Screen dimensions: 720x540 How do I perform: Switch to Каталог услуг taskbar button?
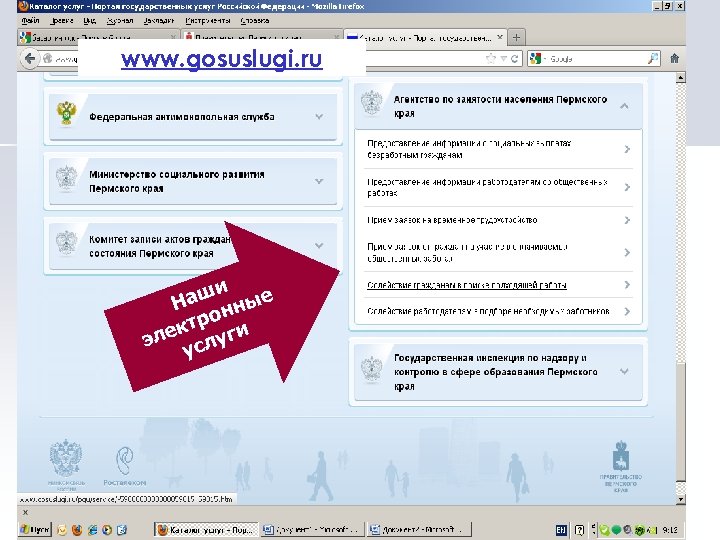206,530
